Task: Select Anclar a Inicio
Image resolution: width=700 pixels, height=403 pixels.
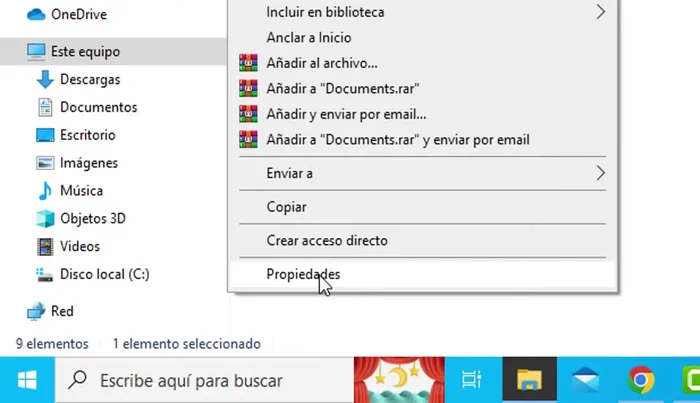Action: (x=422, y=37)
